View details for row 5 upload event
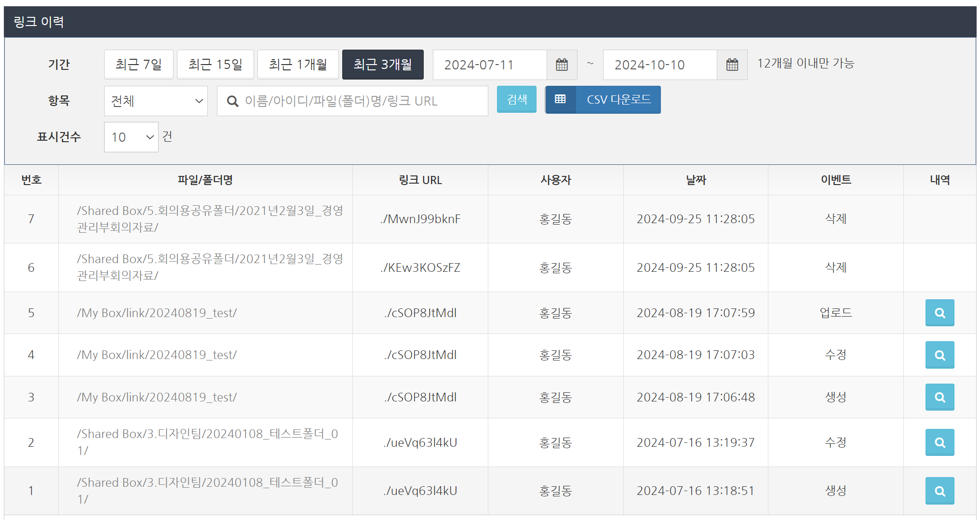The height and width of the screenshot is (520, 980). 939,313
